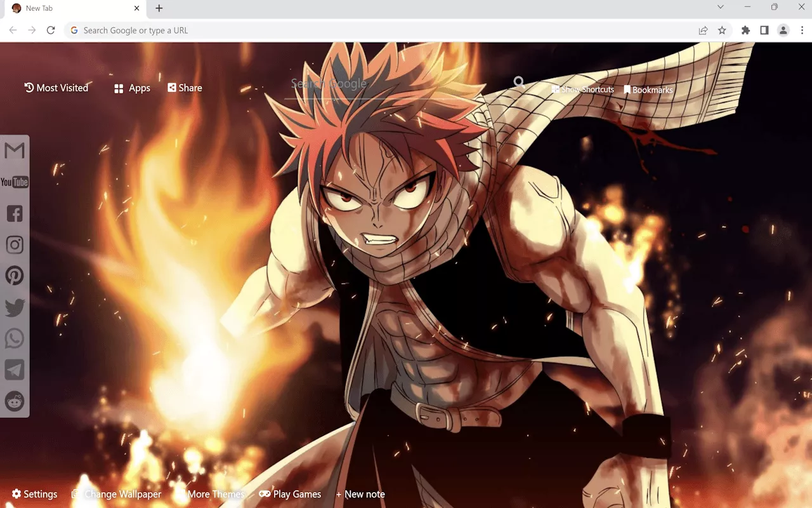Reload the current page
Image resolution: width=812 pixels, height=508 pixels.
tap(51, 30)
